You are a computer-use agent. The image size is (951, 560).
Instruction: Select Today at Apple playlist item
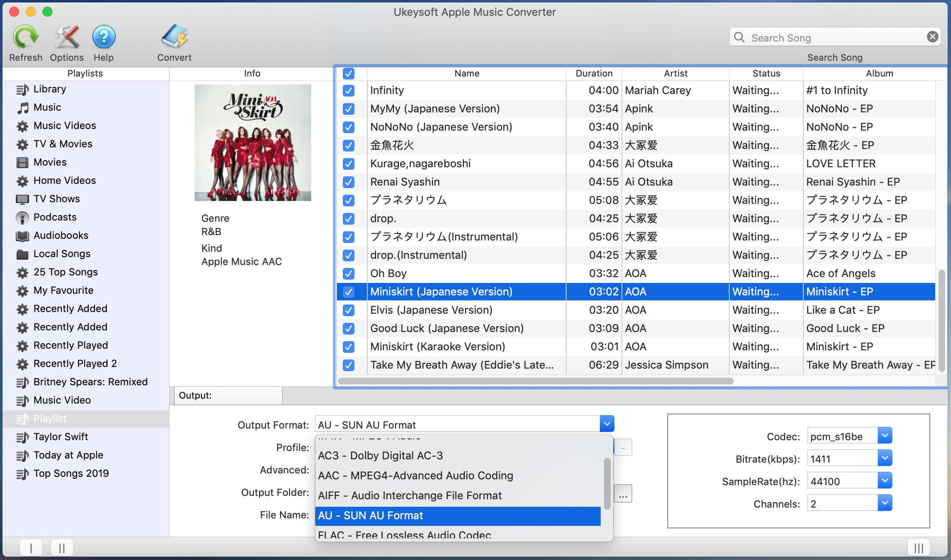69,455
